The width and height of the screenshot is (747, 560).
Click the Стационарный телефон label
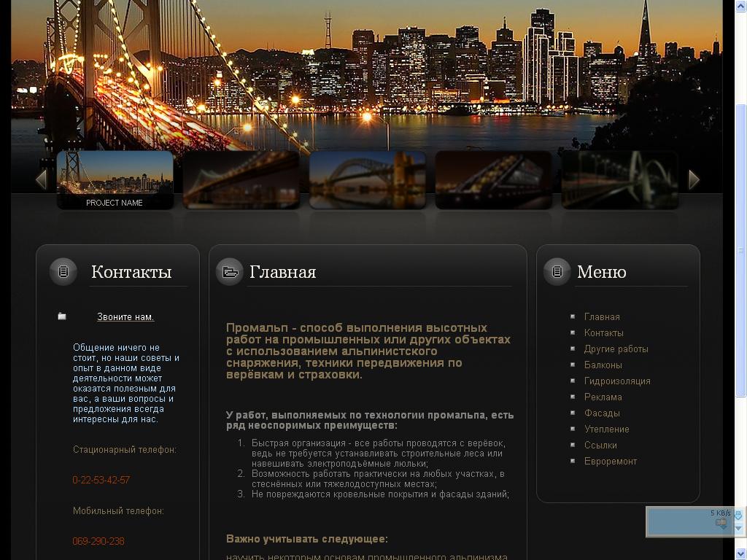[x=124, y=449]
